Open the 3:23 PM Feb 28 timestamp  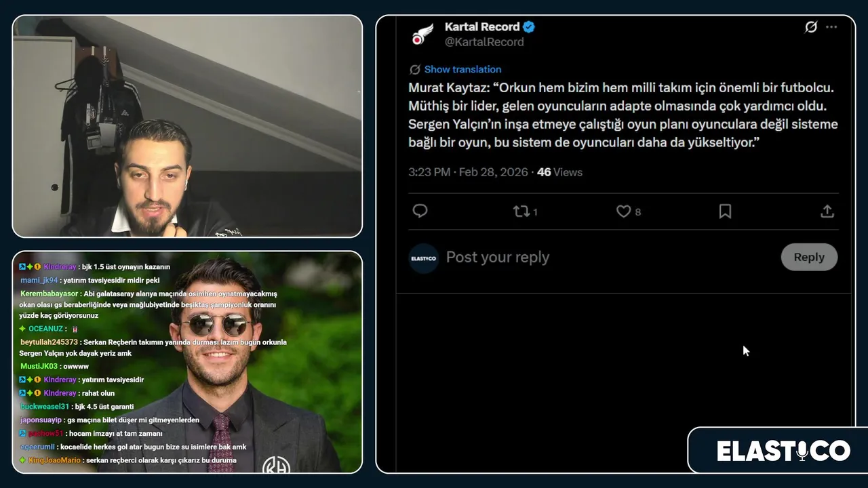tap(468, 172)
